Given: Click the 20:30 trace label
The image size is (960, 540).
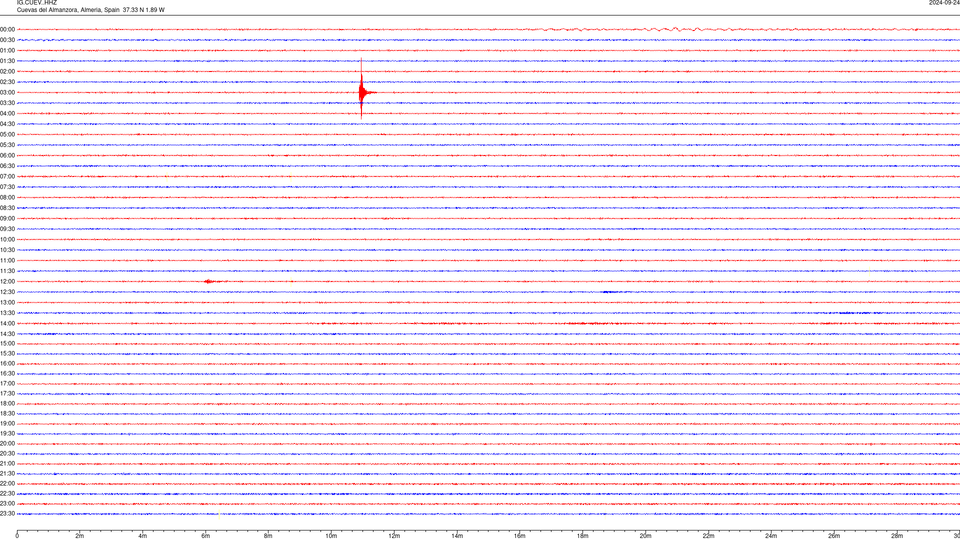Looking at the screenshot, I should click(7, 454).
